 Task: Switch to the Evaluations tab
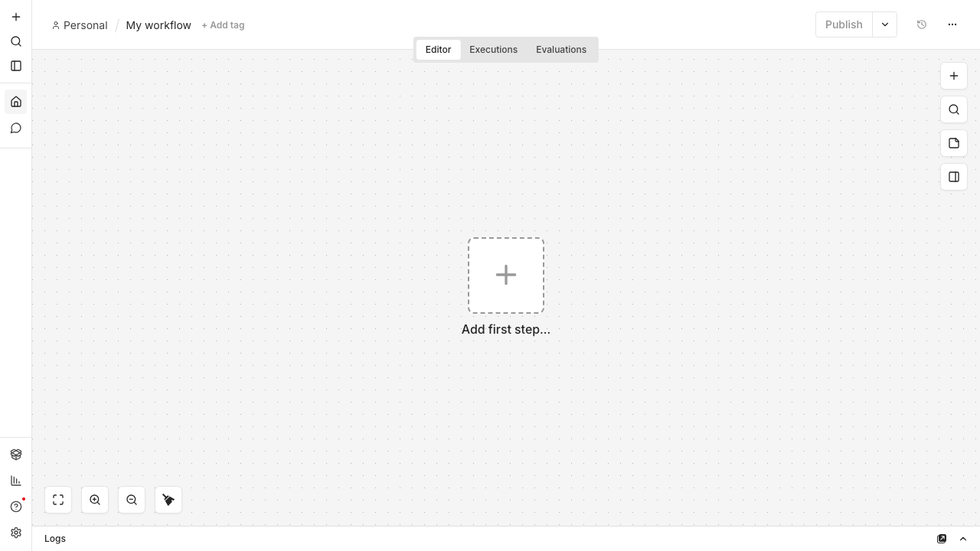pos(561,50)
